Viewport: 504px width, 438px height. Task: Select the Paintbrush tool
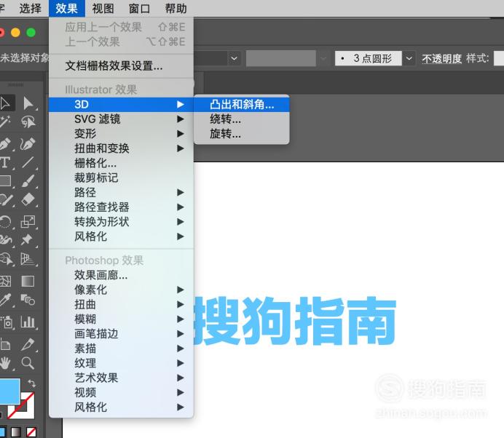click(28, 180)
